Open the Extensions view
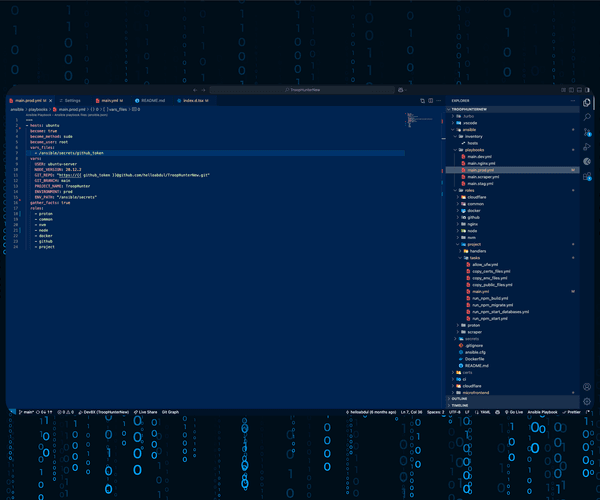This screenshot has width=600, height=500. pyautogui.click(x=587, y=176)
